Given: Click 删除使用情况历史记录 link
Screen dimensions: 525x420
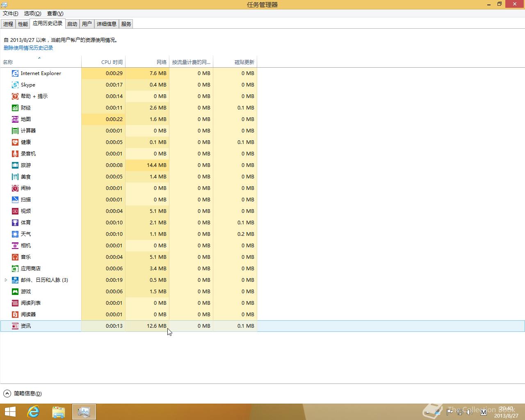Looking at the screenshot, I should [x=28, y=48].
